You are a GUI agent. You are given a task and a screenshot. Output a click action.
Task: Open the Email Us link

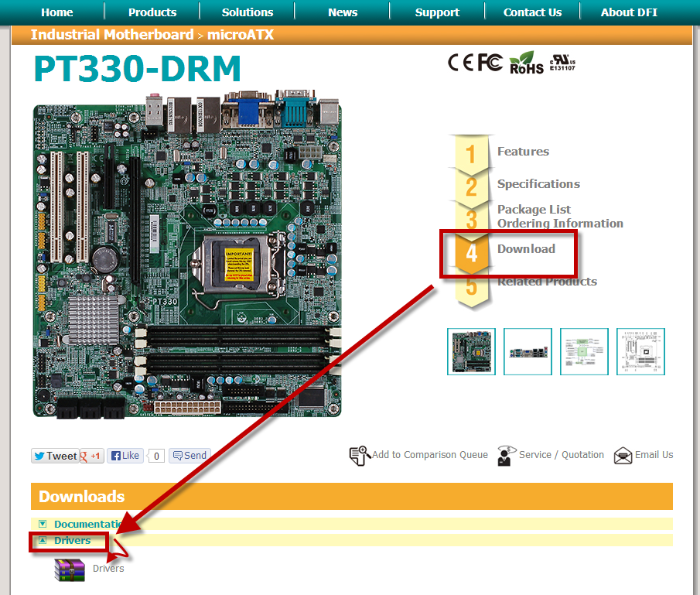click(654, 455)
